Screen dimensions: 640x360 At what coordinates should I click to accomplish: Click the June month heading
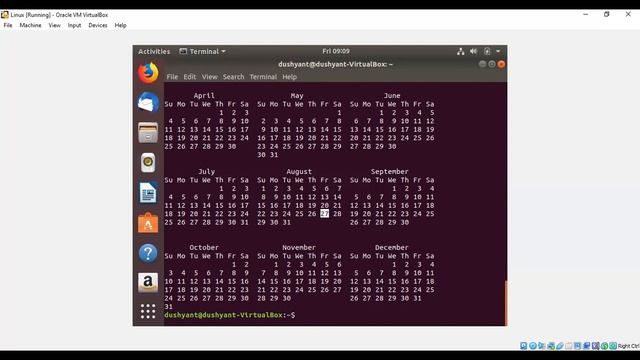[392, 96]
